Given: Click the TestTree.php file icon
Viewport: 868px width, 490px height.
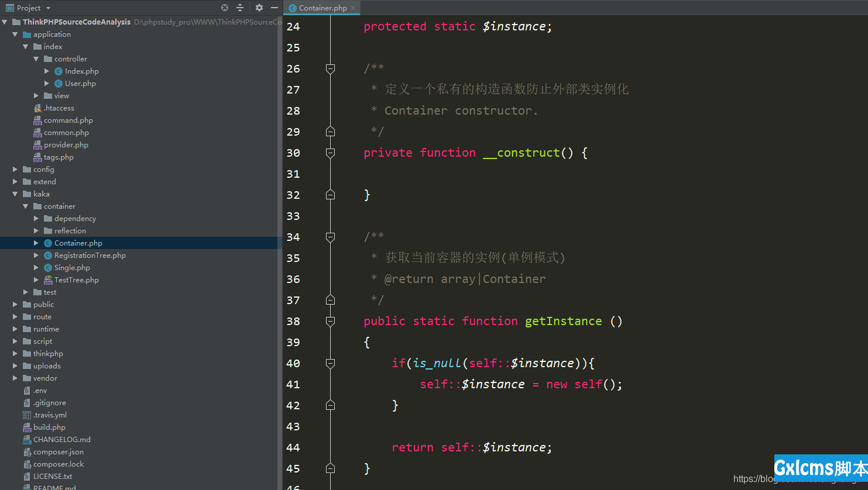Looking at the screenshot, I should 48,280.
